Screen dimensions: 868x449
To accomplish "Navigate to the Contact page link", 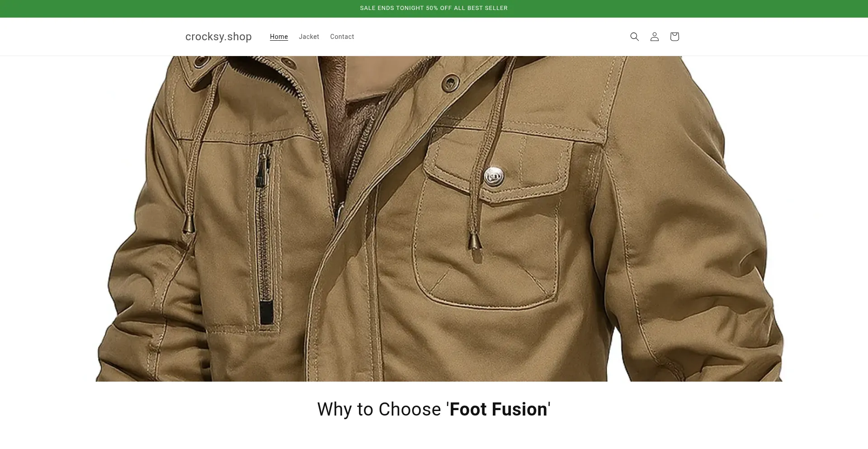I will pos(342,37).
